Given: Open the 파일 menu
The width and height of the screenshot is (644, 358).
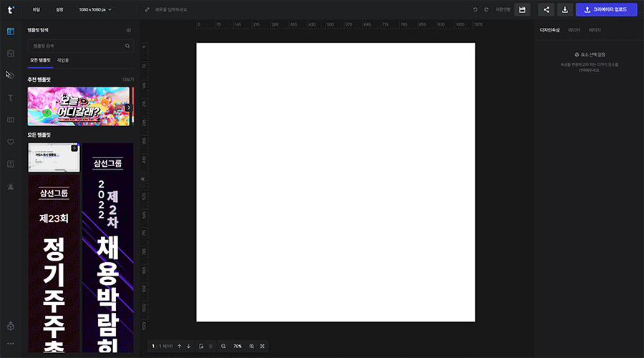Looking at the screenshot, I should (x=36, y=10).
